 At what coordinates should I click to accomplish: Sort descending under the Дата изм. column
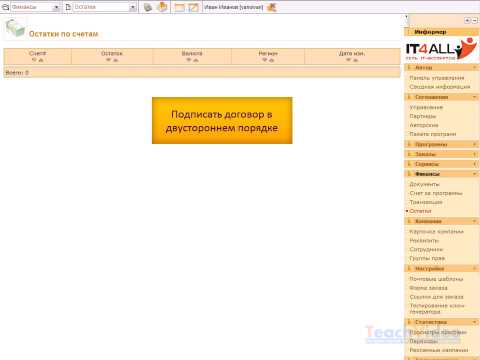348,60
